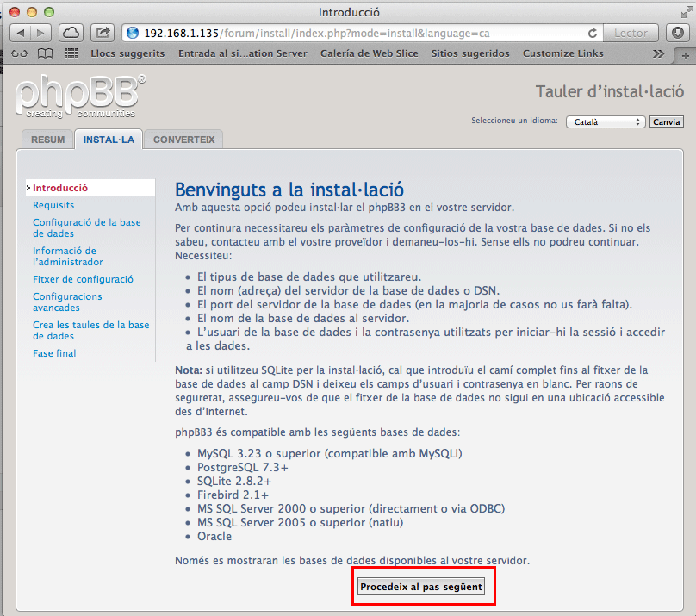Click MS SQL Server 2005 o superior item
This screenshot has width=696, height=616.
coord(301,522)
